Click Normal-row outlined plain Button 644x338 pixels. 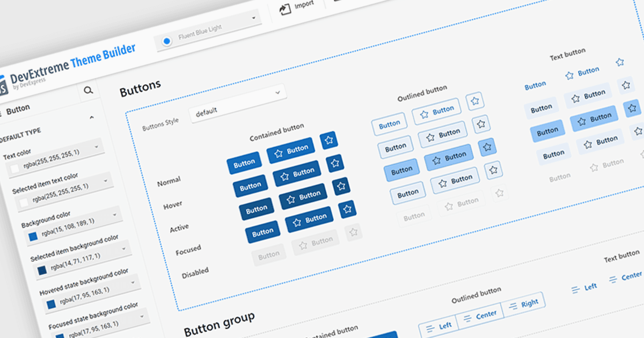tap(389, 125)
